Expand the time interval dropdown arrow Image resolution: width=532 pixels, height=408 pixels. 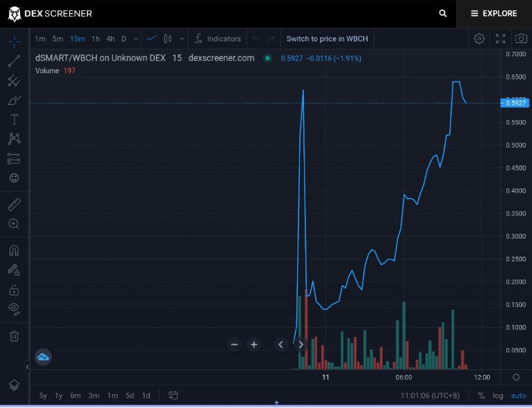(x=135, y=39)
